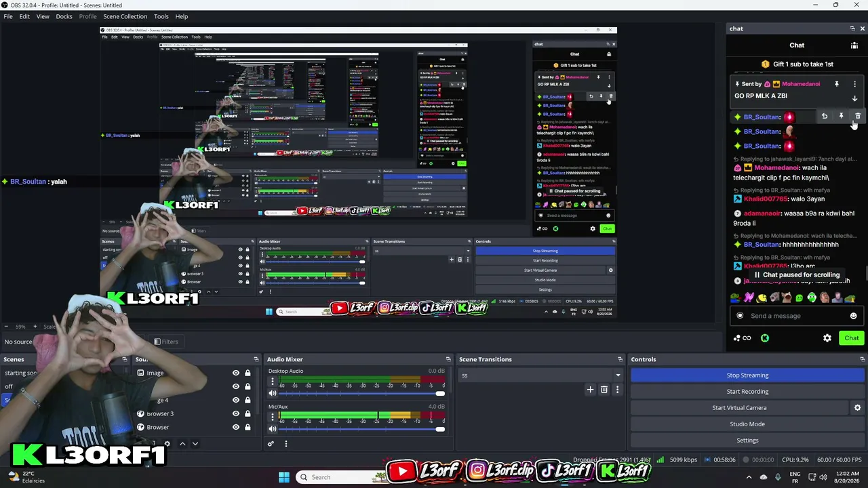Pop out the Controls dock
The image size is (868, 488).
pos(863,359)
